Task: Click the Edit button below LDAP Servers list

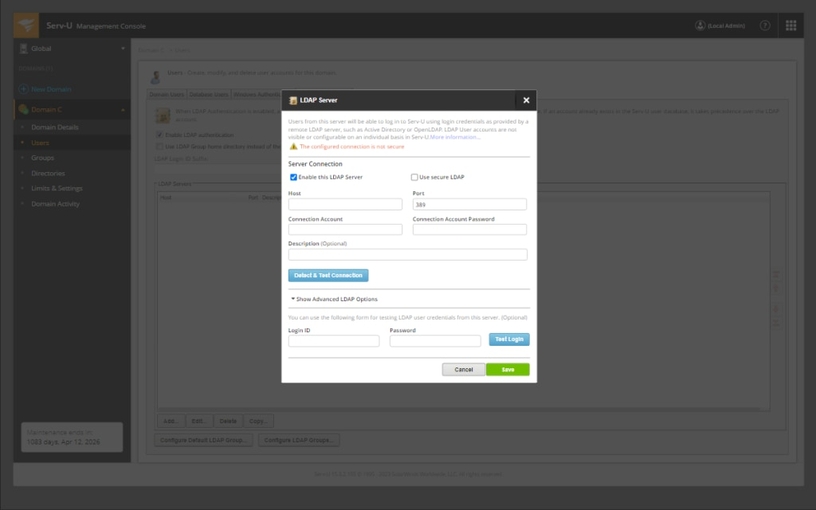Action: [x=199, y=421]
